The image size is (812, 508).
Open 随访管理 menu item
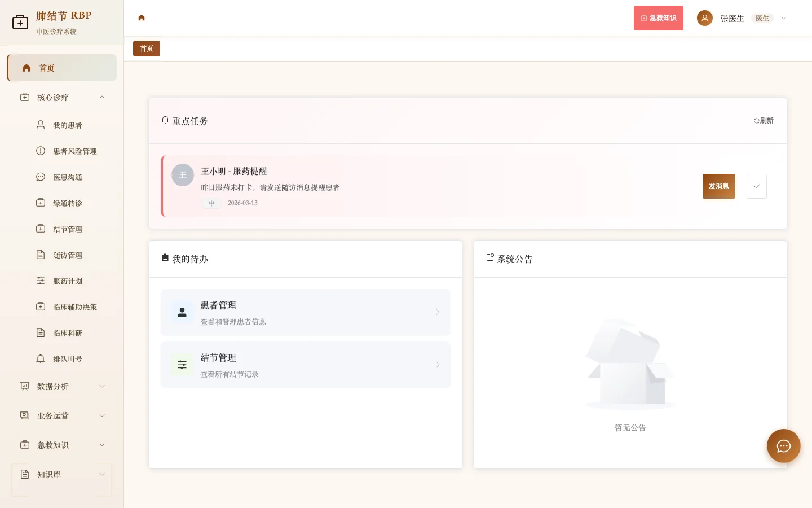[x=62, y=255]
